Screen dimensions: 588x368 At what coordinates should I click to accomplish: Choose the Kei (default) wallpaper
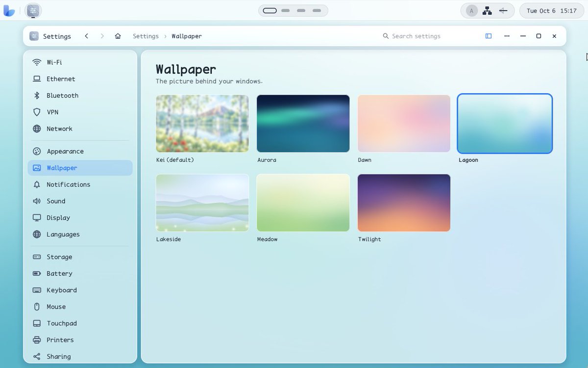point(202,124)
